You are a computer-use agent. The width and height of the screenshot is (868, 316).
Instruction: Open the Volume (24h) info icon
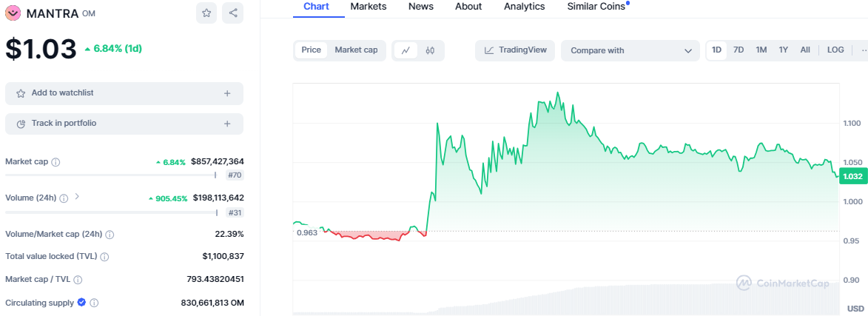64,198
